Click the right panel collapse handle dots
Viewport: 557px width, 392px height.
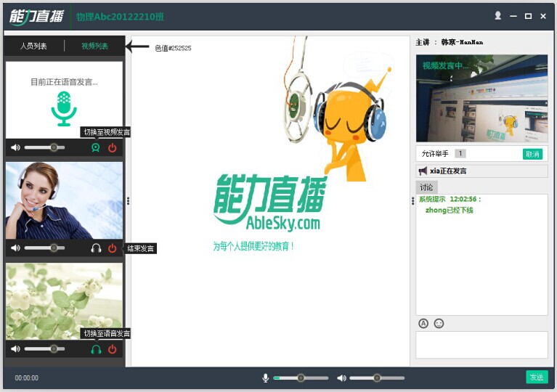[412, 202]
